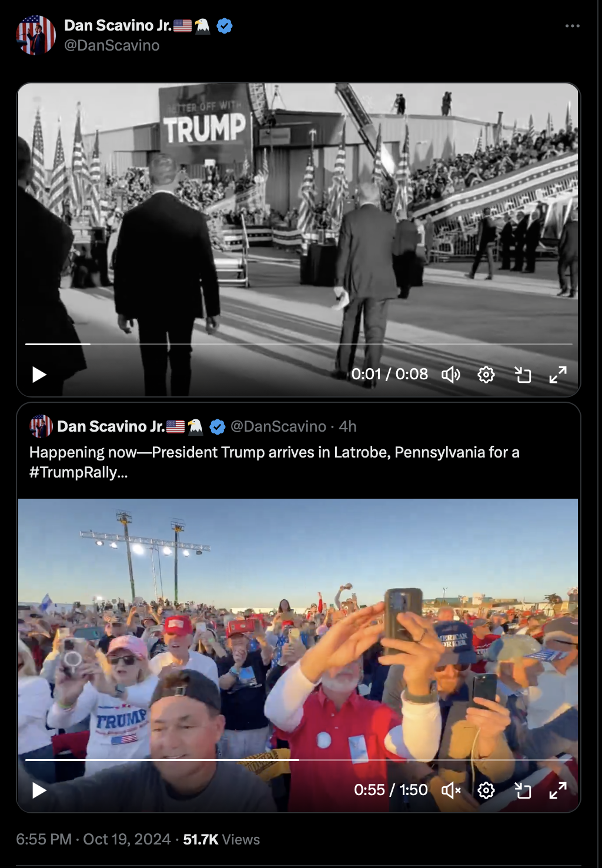Image resolution: width=602 pixels, height=868 pixels.
Task: Open the 6:55 PM Oct 19, 2024 timestamp
Action: pos(93,839)
